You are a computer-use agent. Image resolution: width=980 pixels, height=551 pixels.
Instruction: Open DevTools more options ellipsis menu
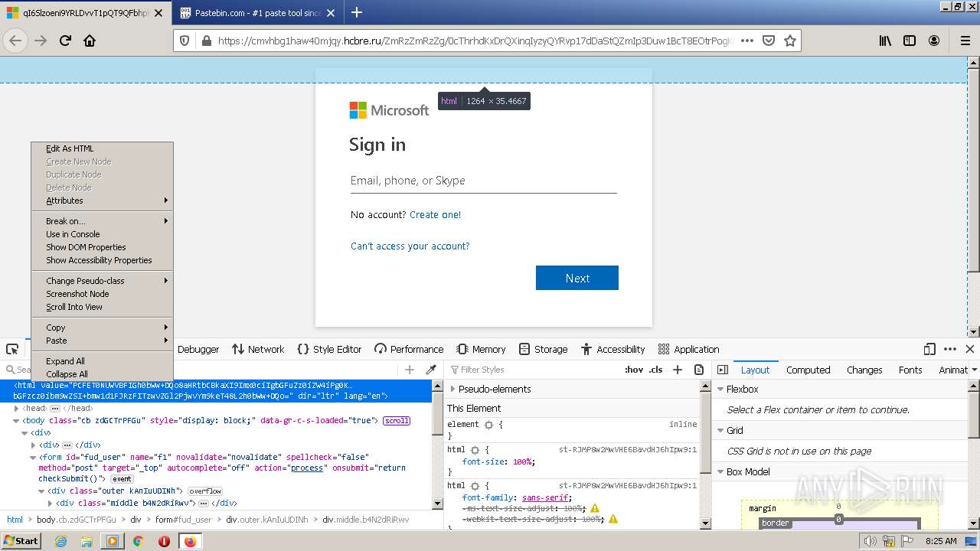pyautogui.click(x=950, y=349)
